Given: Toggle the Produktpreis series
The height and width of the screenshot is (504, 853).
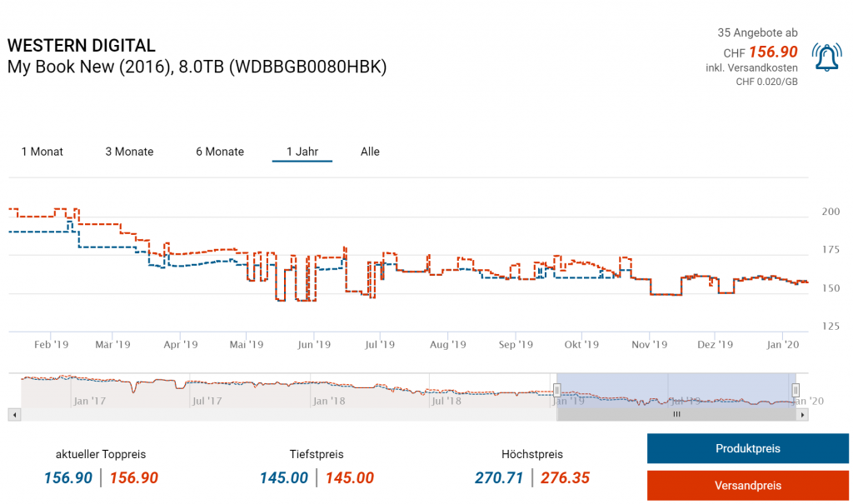Looking at the screenshot, I should 747,448.
